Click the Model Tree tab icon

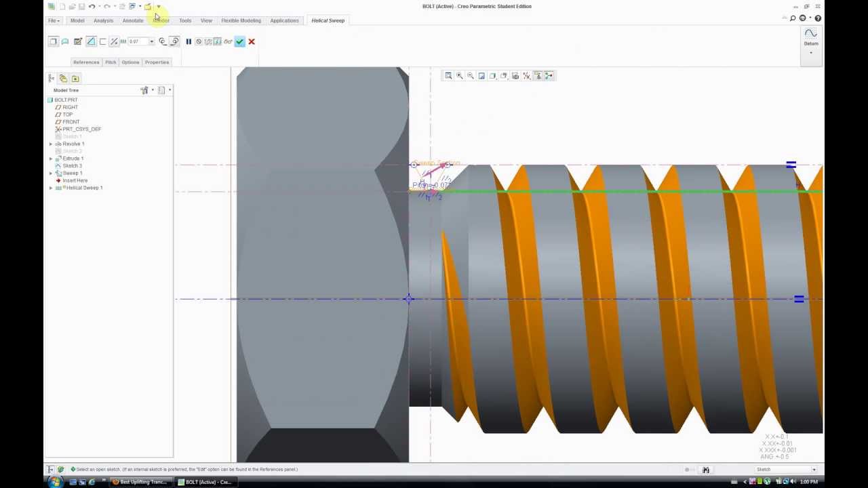click(52, 79)
